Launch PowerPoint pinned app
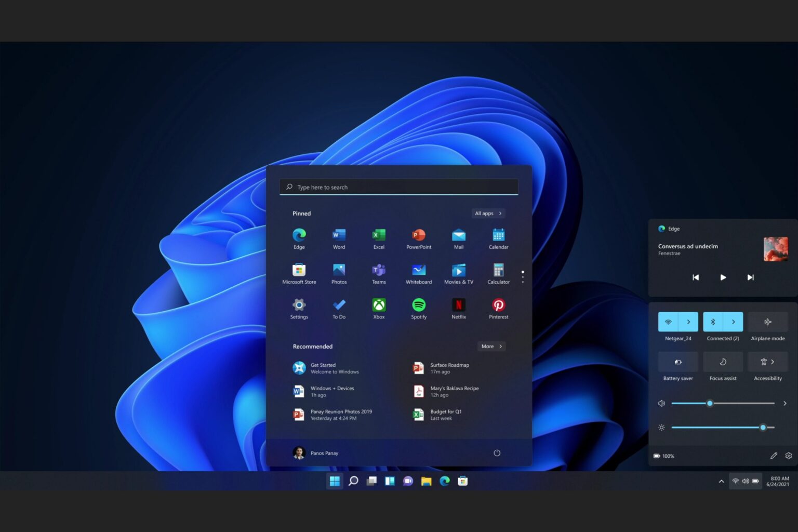Viewport: 798px width, 532px height. [x=419, y=238]
